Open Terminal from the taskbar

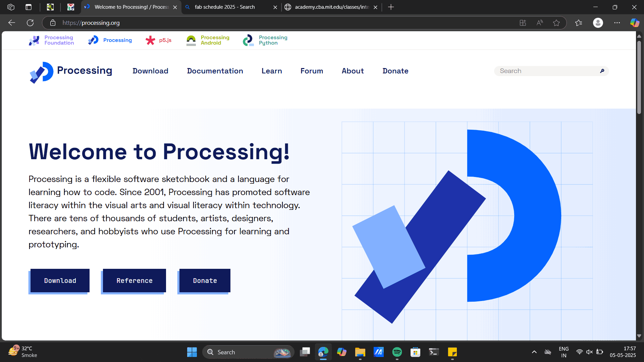434,352
